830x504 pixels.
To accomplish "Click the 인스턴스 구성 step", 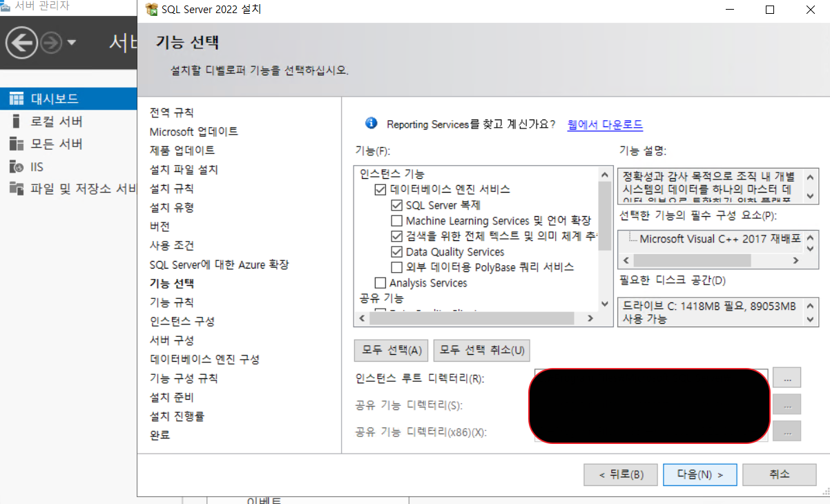I will tap(182, 322).
